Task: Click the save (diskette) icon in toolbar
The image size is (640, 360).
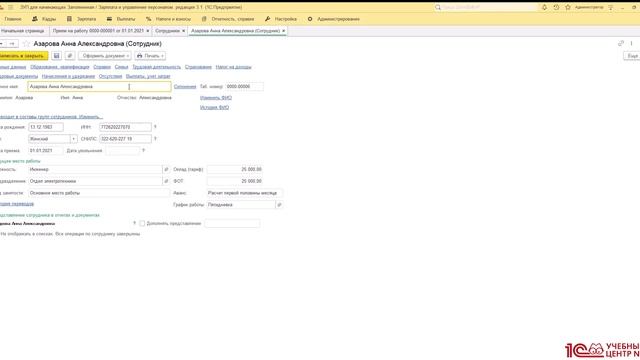Action: pos(57,56)
